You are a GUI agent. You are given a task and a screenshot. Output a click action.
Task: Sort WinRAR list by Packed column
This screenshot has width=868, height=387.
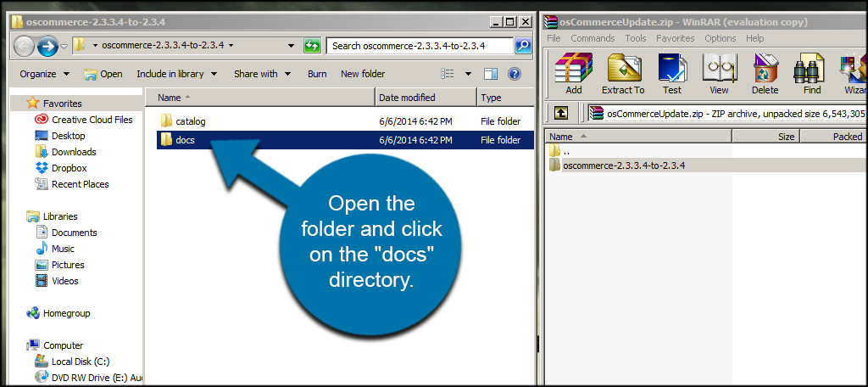tap(834, 137)
